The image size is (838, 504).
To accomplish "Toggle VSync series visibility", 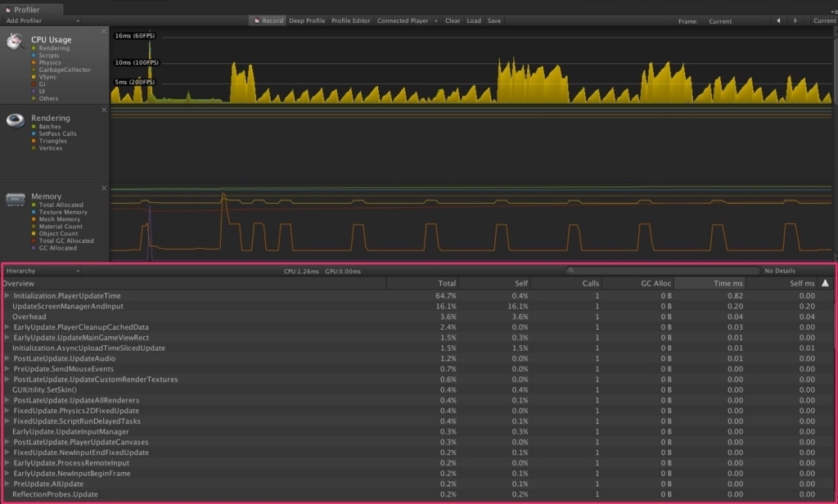I will click(x=34, y=77).
